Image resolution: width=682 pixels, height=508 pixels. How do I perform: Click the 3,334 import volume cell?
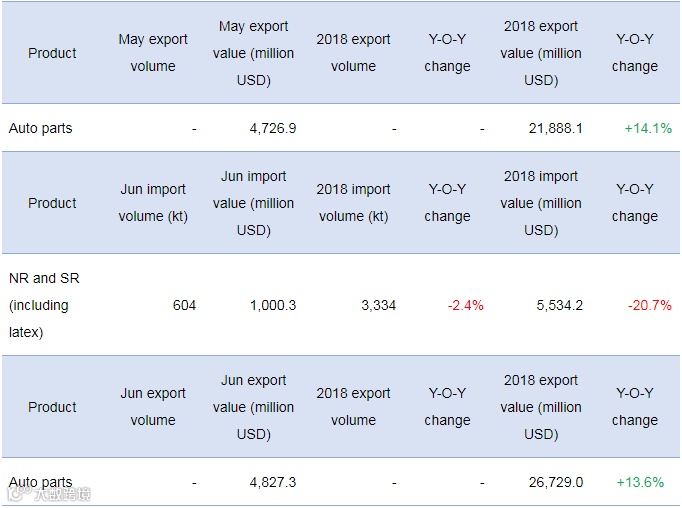click(x=376, y=305)
